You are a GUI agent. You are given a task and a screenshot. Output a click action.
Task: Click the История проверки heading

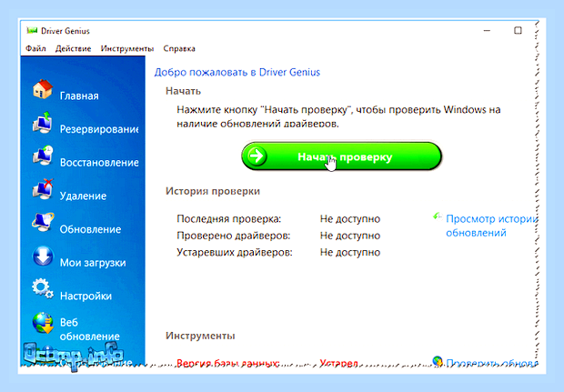(x=213, y=191)
